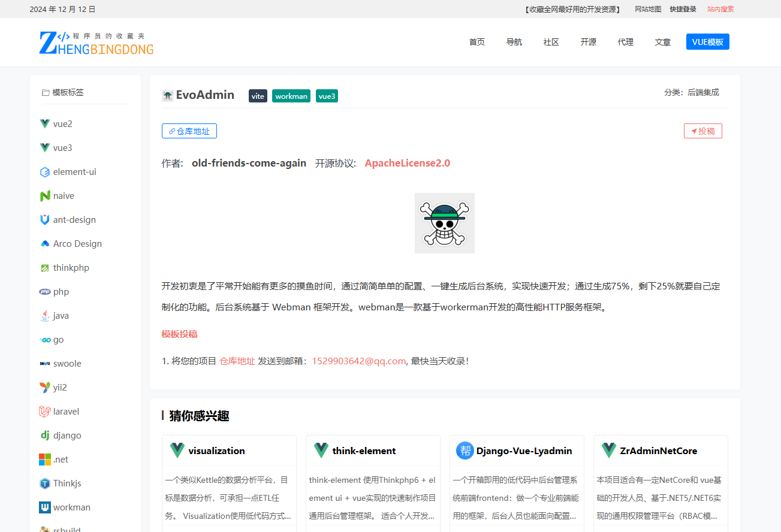Screen dimensions: 781x532
Task: Click the think-element card description text
Action: (373, 498)
